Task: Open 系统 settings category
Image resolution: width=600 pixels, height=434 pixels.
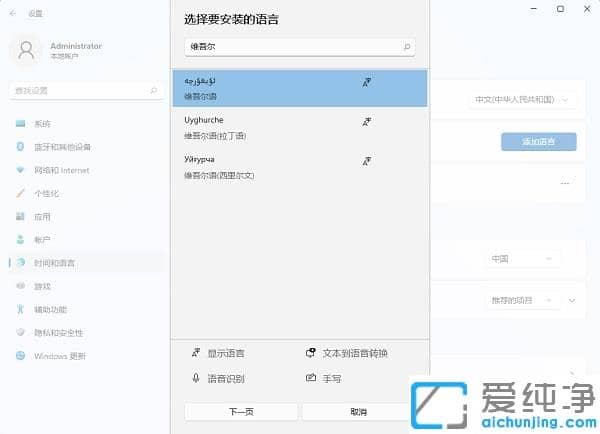Action: 41,124
